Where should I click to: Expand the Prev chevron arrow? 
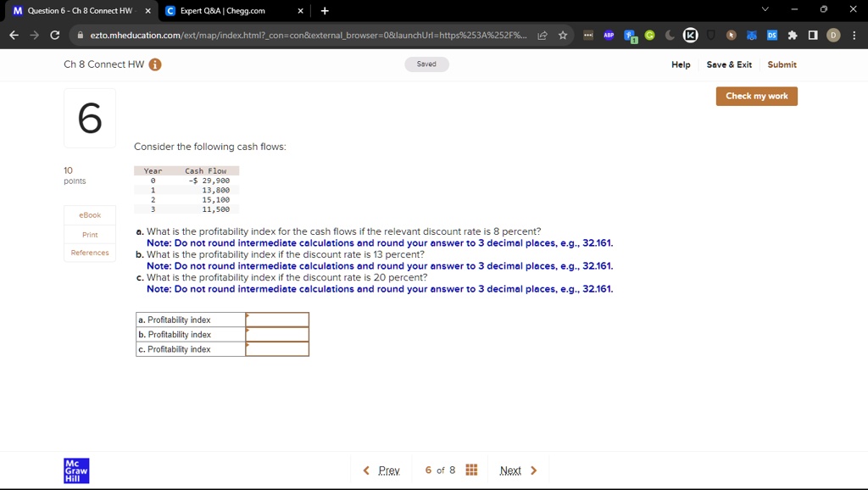pos(366,469)
